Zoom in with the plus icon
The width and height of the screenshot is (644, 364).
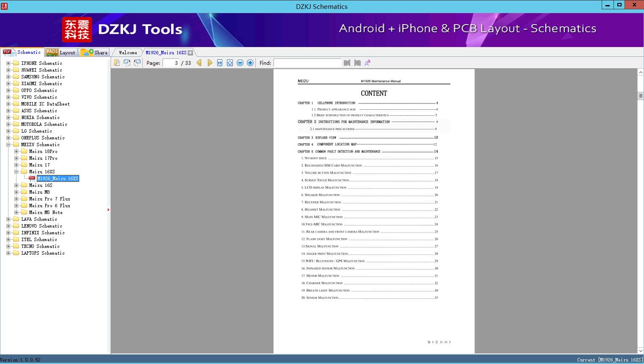coord(250,63)
